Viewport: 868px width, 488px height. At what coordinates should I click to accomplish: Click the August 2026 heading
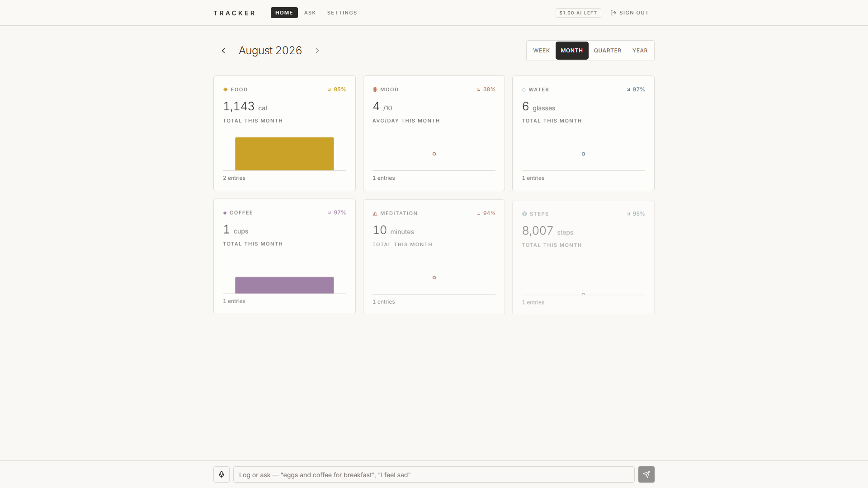pyautogui.click(x=270, y=51)
